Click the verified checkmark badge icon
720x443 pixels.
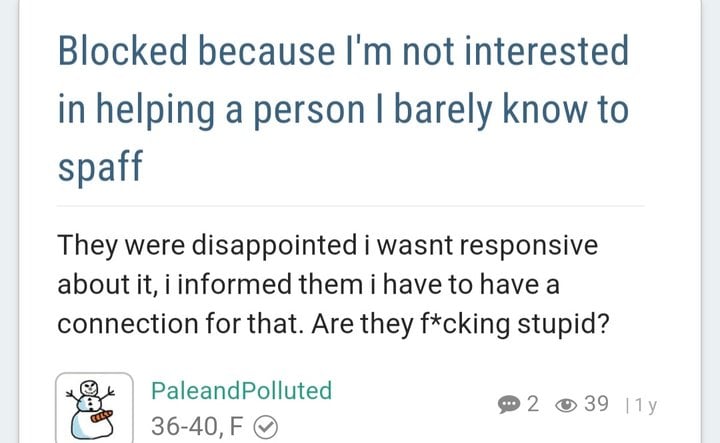point(266,427)
